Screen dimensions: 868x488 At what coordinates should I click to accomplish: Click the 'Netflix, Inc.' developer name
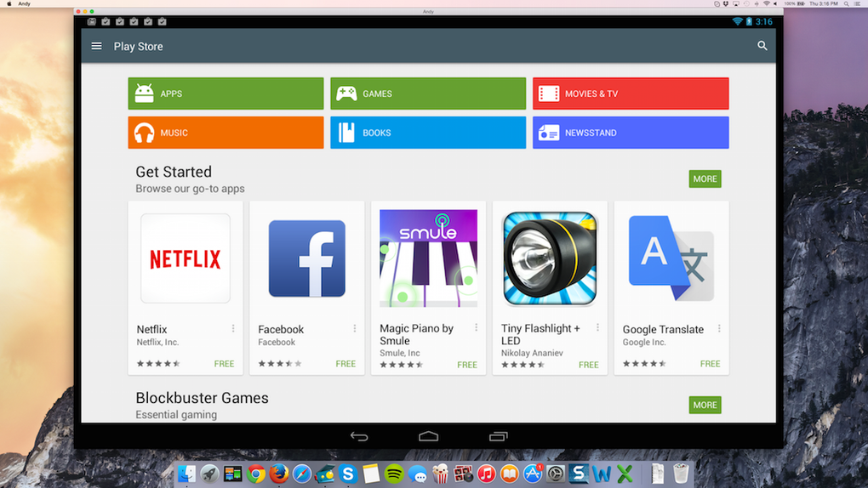[x=157, y=342]
